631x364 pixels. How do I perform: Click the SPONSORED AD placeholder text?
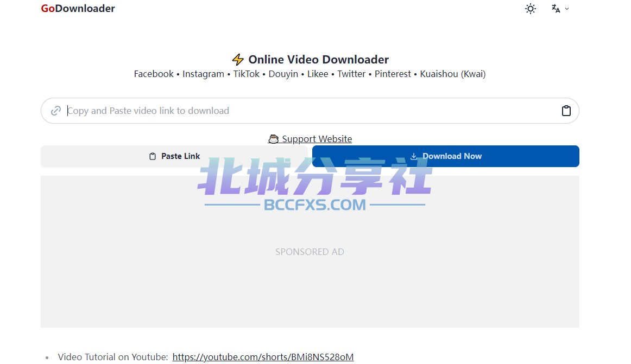pyautogui.click(x=310, y=252)
